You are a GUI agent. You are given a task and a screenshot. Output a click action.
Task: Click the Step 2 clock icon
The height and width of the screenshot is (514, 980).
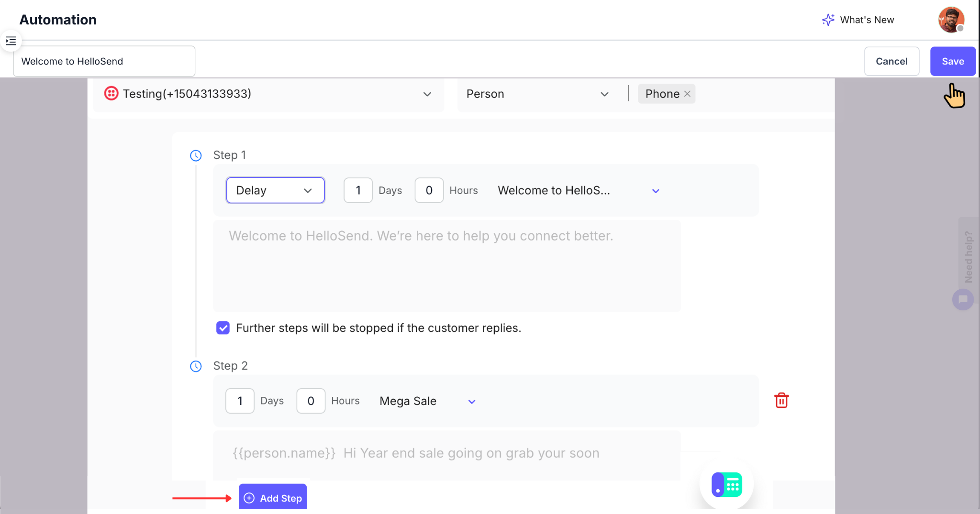(x=196, y=366)
